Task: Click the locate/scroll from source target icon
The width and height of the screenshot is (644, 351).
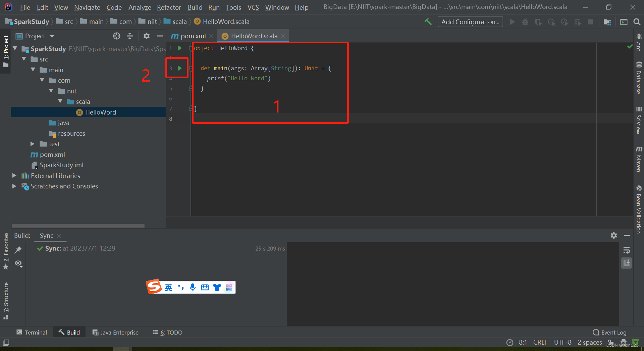Action: pos(116,36)
